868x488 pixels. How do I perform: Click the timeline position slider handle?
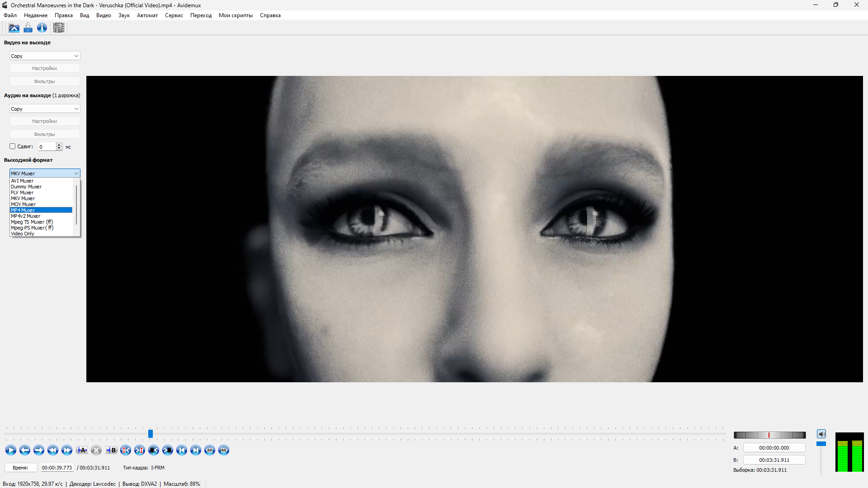click(151, 434)
